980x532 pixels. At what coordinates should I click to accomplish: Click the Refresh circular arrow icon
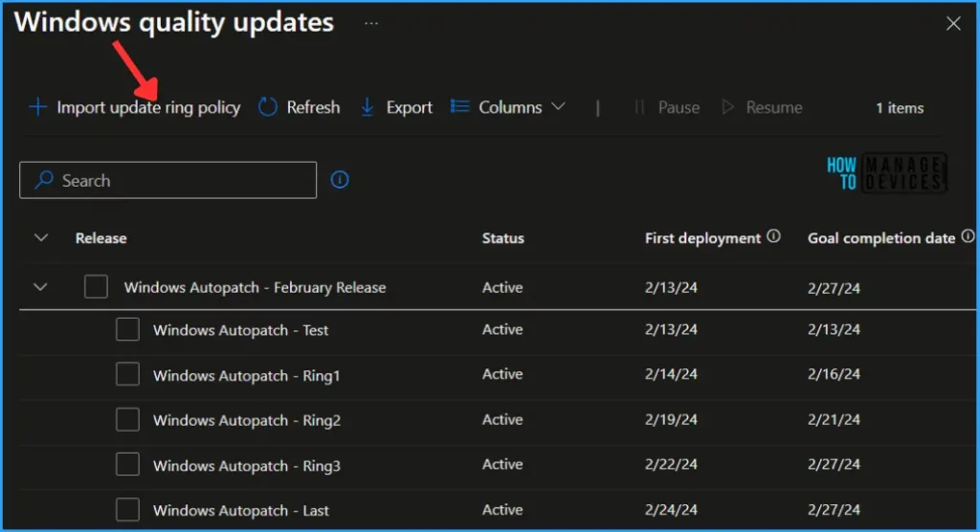coord(268,107)
